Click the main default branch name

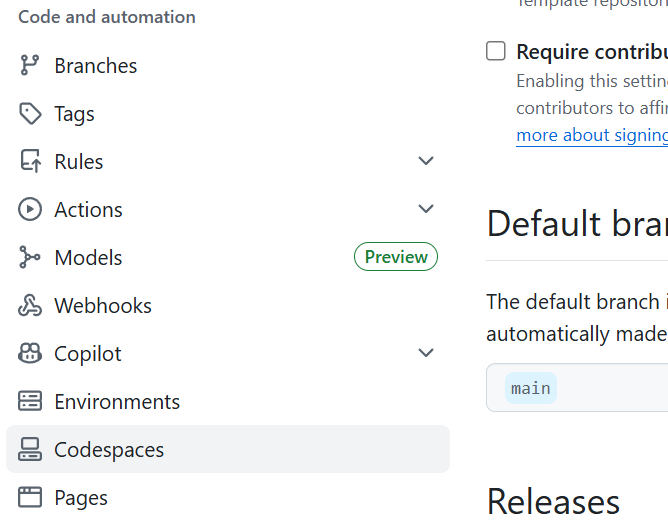coord(531,388)
